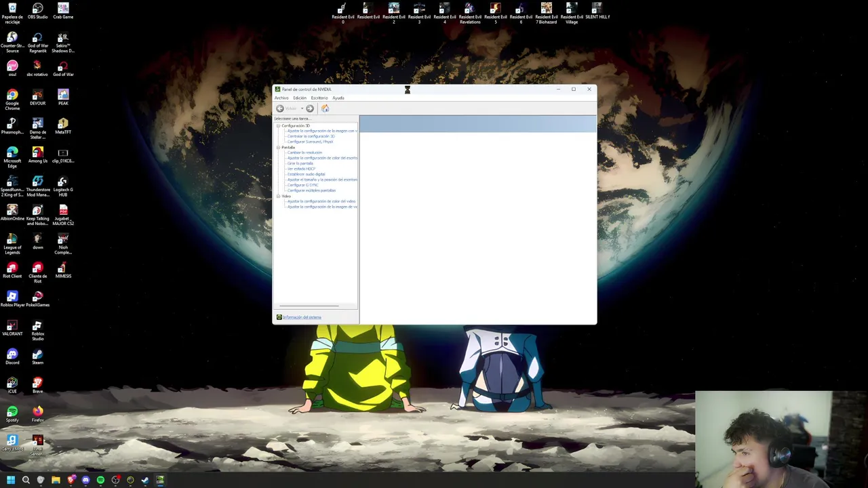The image size is (868, 488).
Task: Select the Resident Evil Village desktop icon
Action: 572,14
